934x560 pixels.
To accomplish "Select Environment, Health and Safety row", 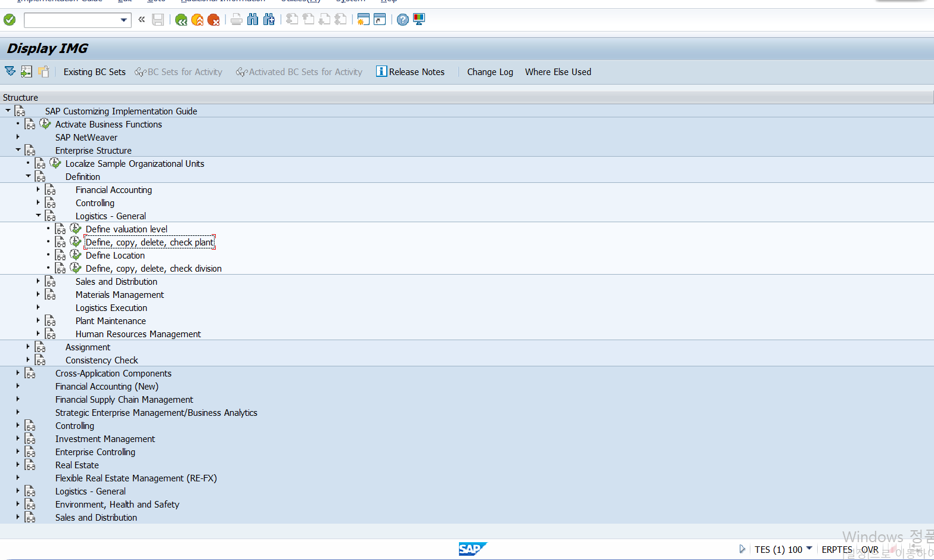I will click(117, 505).
